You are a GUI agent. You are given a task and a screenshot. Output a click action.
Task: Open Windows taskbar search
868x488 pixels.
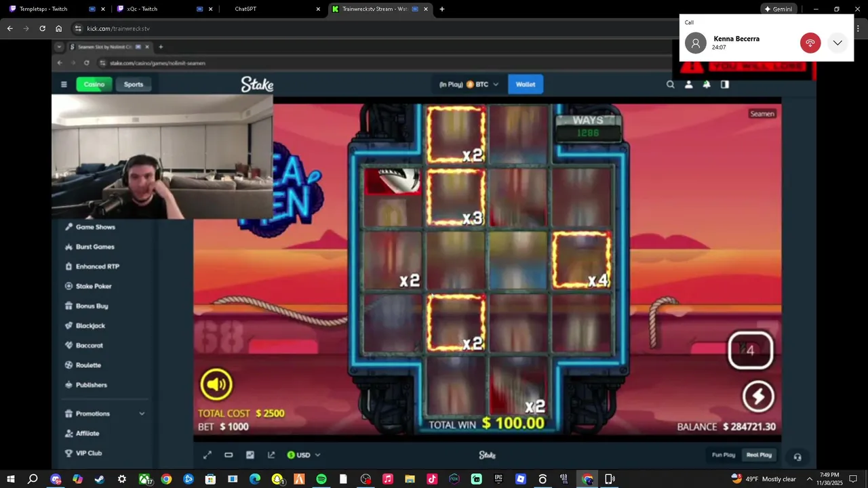(x=33, y=479)
